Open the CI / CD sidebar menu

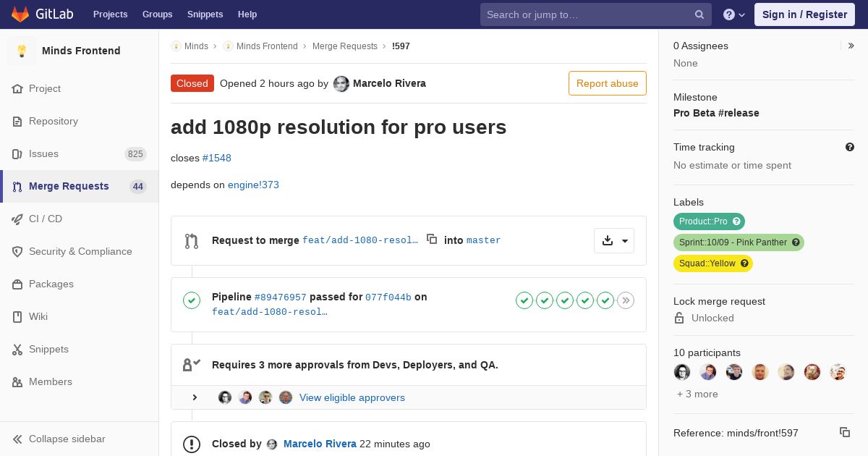[x=46, y=219]
